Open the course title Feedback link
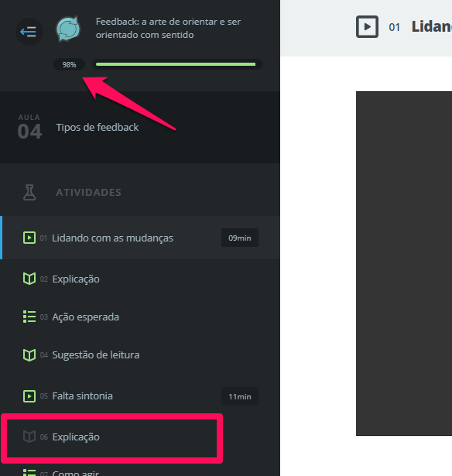This screenshot has width=452, height=476. [168, 28]
